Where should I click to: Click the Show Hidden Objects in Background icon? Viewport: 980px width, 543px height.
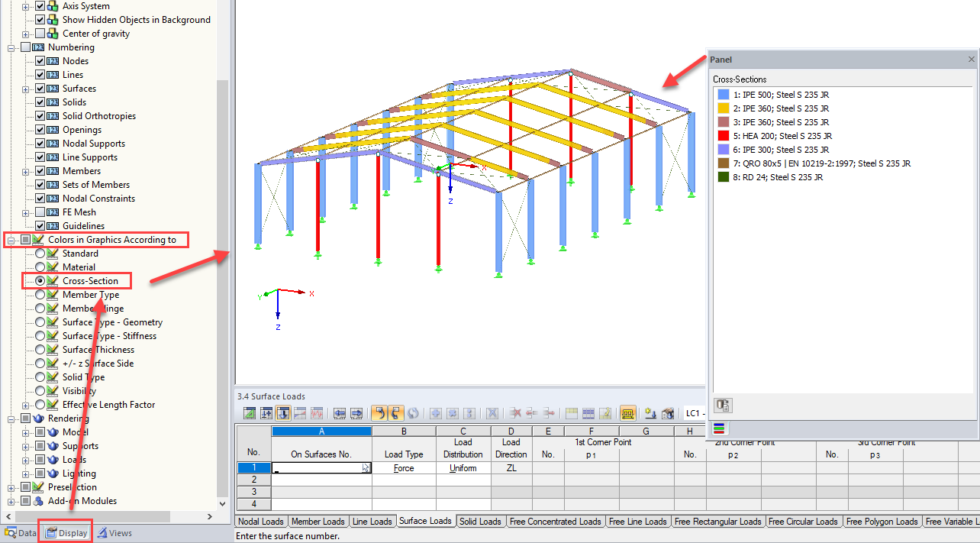coord(53,20)
